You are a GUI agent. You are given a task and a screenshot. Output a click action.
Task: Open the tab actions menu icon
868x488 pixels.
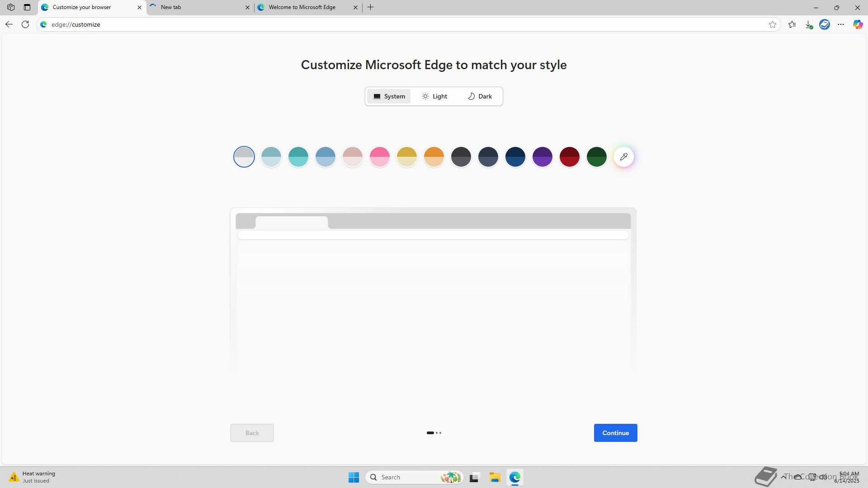point(27,7)
